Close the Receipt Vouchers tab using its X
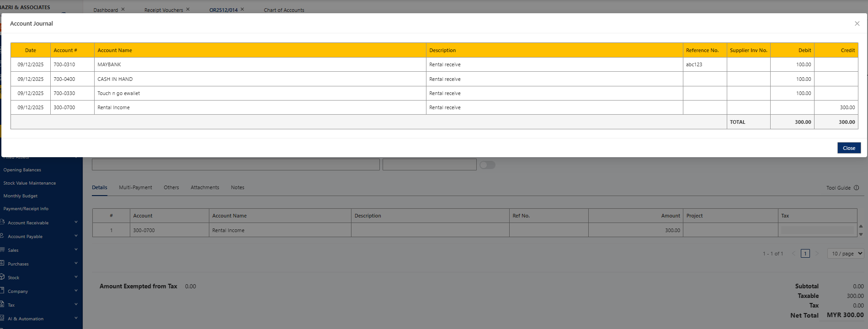Image resolution: width=868 pixels, height=329 pixels. tap(188, 9)
